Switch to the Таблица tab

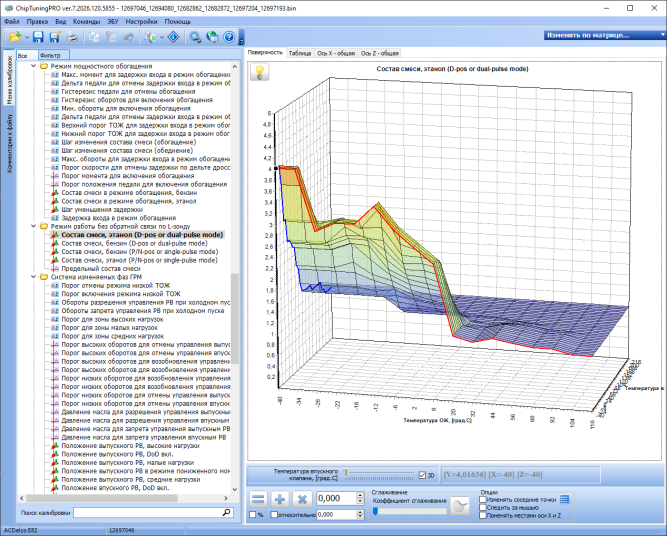coord(299,53)
